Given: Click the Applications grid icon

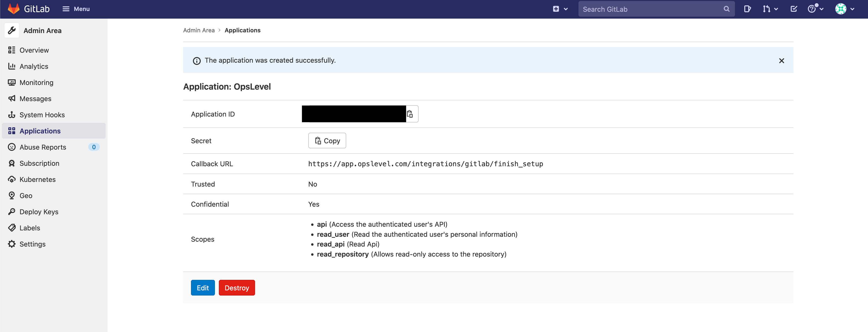Looking at the screenshot, I should (12, 131).
